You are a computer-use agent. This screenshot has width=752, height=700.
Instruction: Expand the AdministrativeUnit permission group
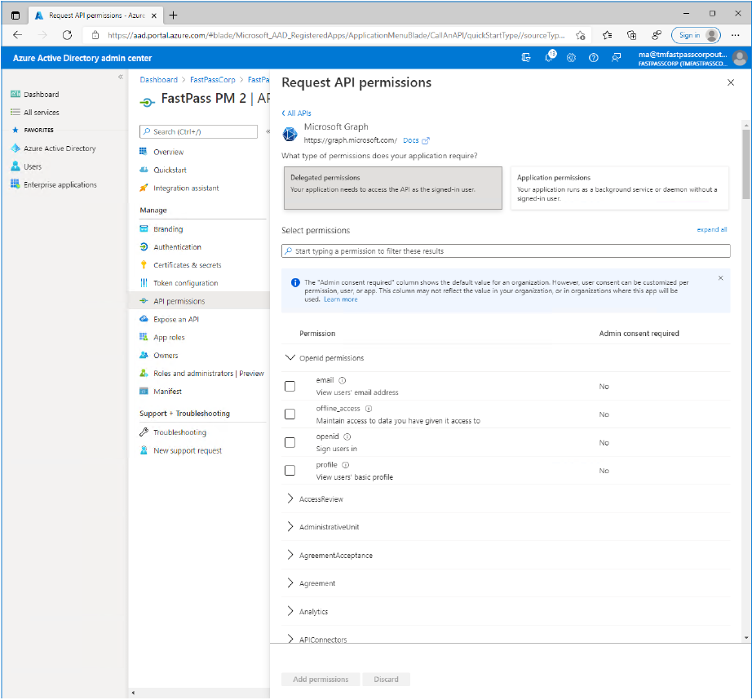pyautogui.click(x=290, y=527)
